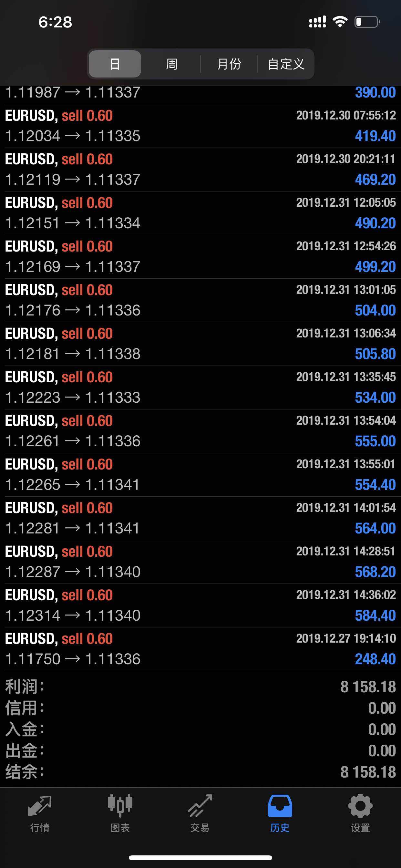Tap the cellular signal icon
The image size is (401, 868).
[x=317, y=22]
